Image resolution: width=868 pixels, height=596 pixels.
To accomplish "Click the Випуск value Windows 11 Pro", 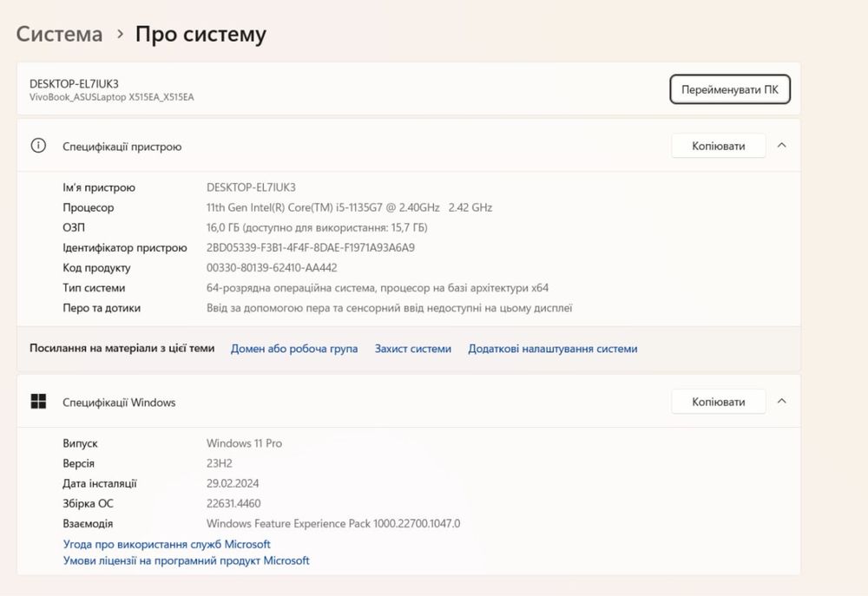I will point(244,443).
